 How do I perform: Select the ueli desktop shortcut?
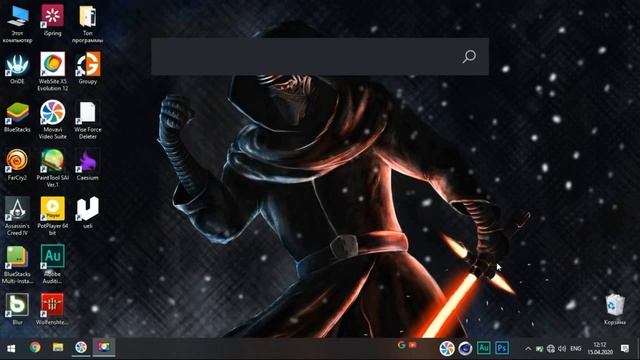(x=88, y=212)
